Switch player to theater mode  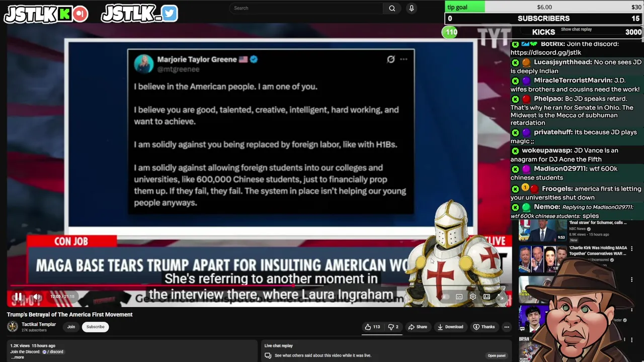point(487,297)
